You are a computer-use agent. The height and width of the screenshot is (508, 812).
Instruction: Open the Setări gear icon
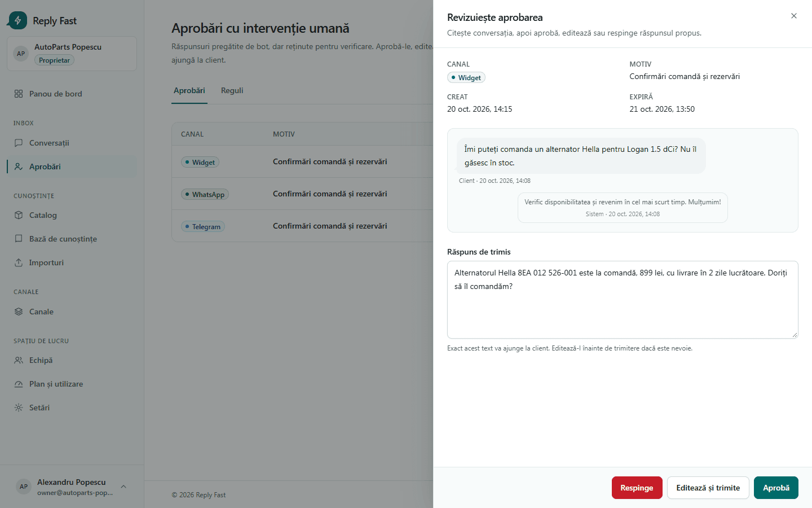pos(19,408)
